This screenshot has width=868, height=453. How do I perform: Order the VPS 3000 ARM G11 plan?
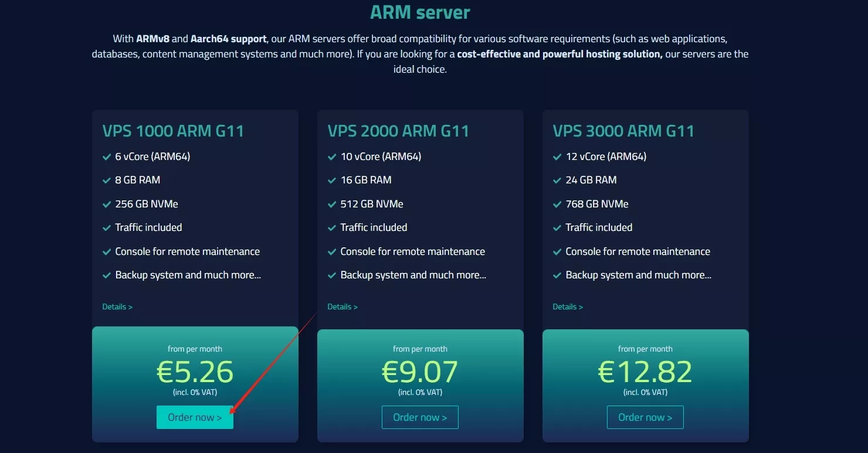click(645, 417)
